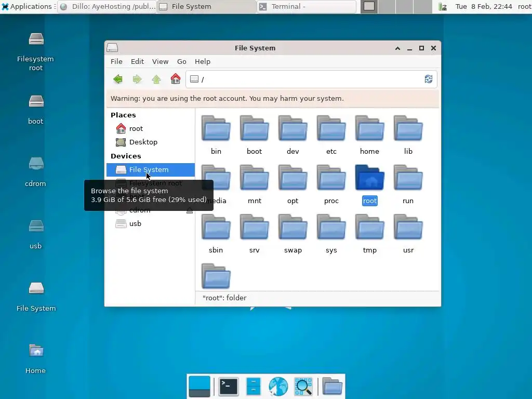The height and width of the screenshot is (399, 532).
Task: Open usb desktop icon
Action: pyautogui.click(x=36, y=234)
